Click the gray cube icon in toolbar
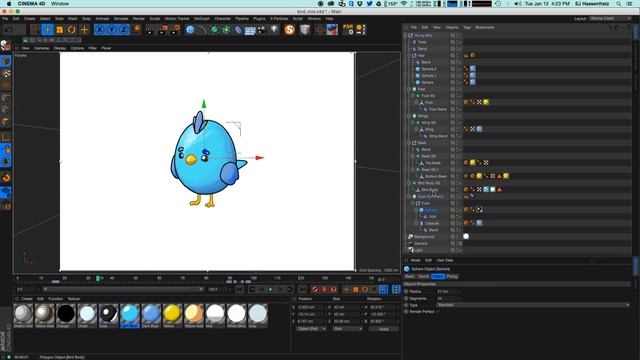The height and width of the screenshot is (360, 640). (x=305, y=29)
